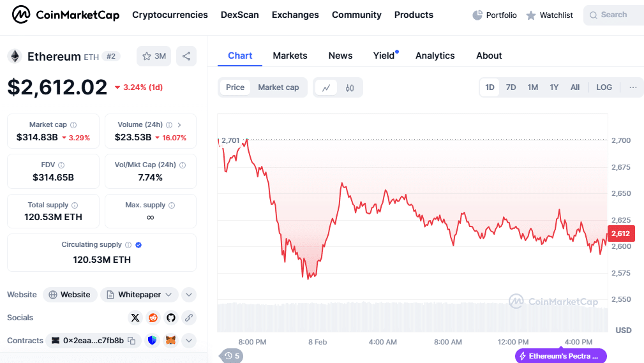The image size is (644, 363).
Task: Add token via the MetaMask fox icon
Action: [x=170, y=341]
